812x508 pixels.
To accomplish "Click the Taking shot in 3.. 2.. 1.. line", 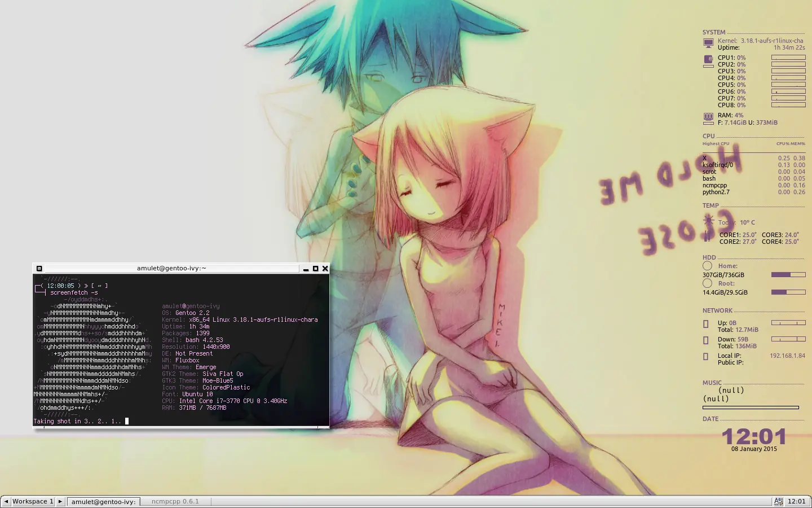I will (77, 421).
